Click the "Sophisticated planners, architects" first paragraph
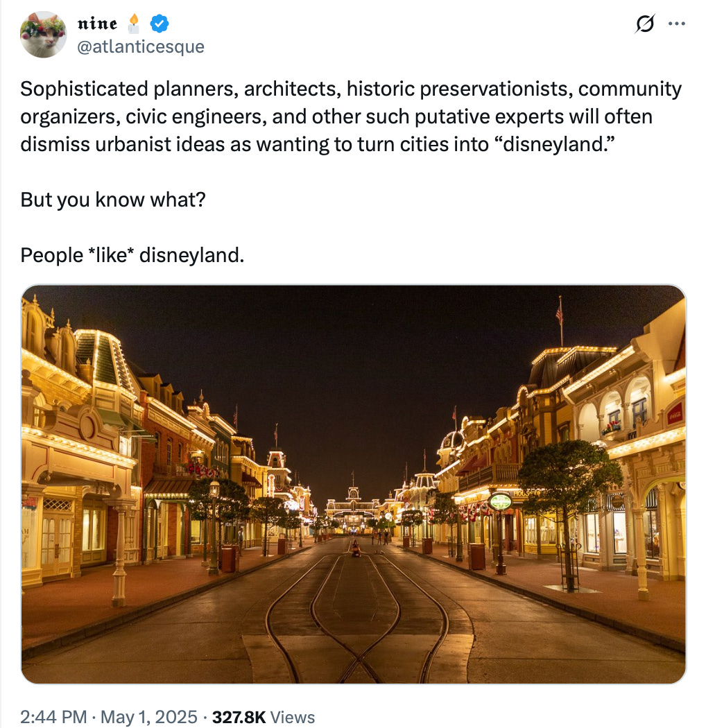The height and width of the screenshot is (728, 706). pyautogui.click(x=351, y=116)
